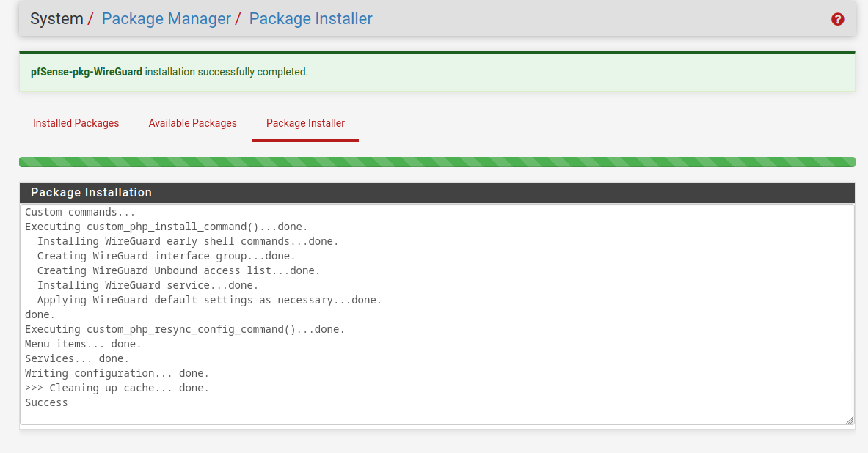This screenshot has width=868, height=453.
Task: Select the Package Installer tab
Action: 305,123
